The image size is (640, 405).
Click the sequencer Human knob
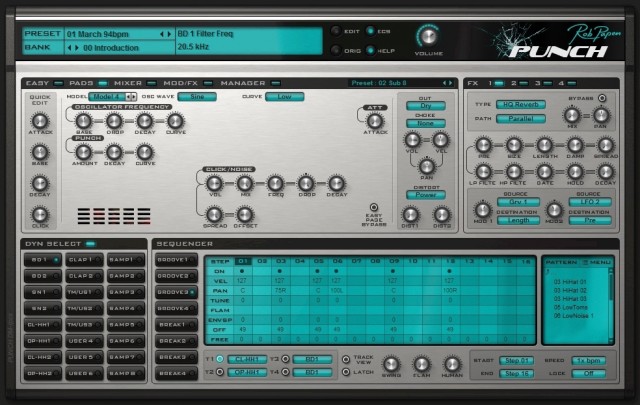click(451, 364)
